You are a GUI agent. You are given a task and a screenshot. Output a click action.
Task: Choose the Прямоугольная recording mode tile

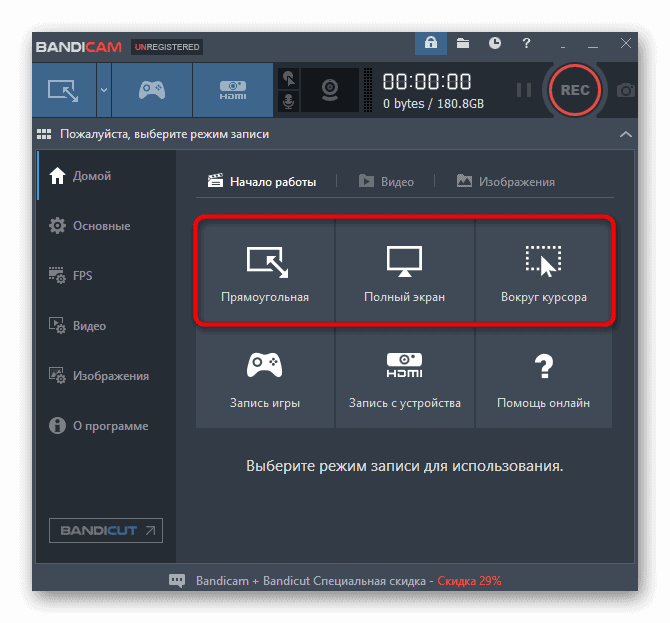(265, 272)
